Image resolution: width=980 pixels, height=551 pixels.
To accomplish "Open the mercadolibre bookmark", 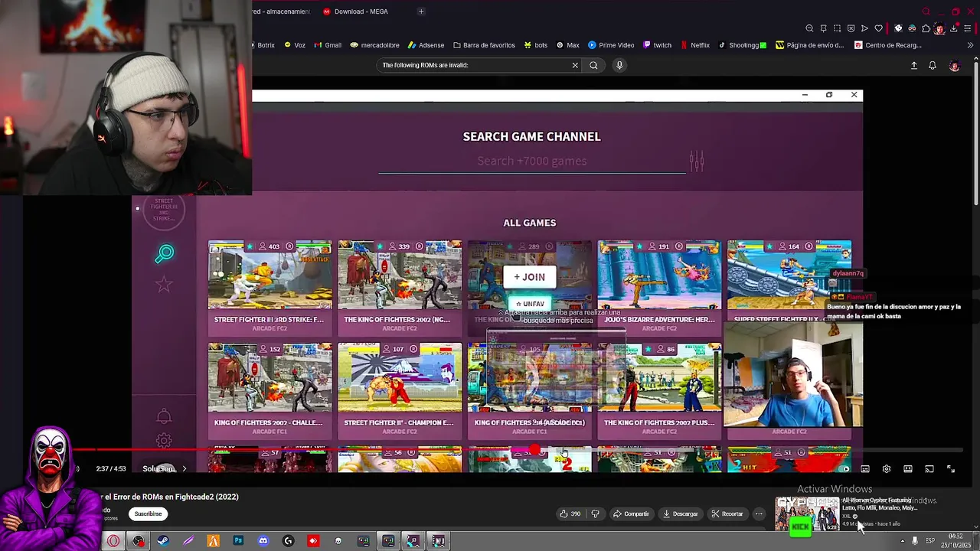I will click(375, 45).
